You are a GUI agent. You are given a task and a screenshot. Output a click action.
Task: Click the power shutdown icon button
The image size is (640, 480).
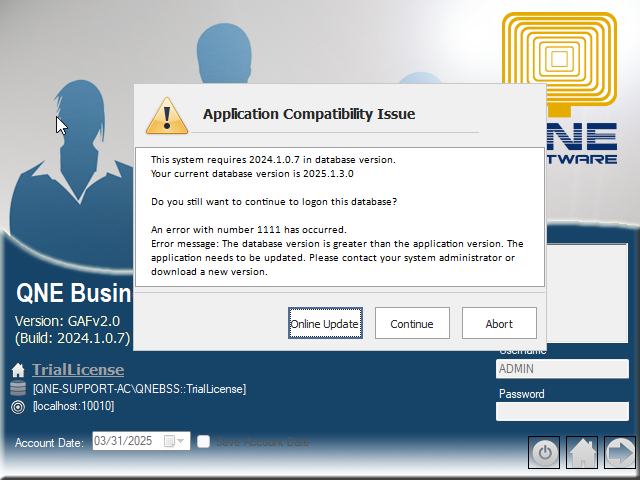point(544,452)
